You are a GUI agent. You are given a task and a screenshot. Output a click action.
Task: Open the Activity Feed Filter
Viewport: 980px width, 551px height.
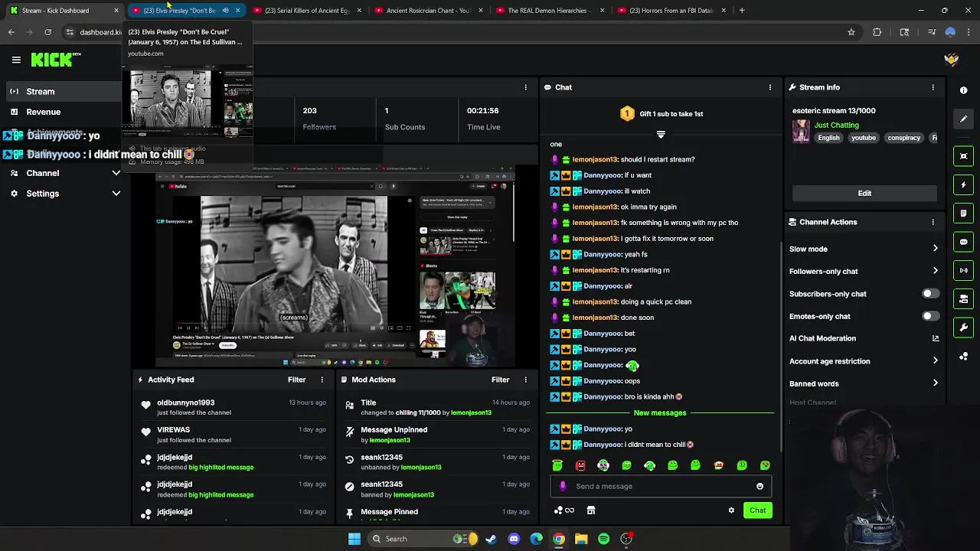pyautogui.click(x=296, y=380)
